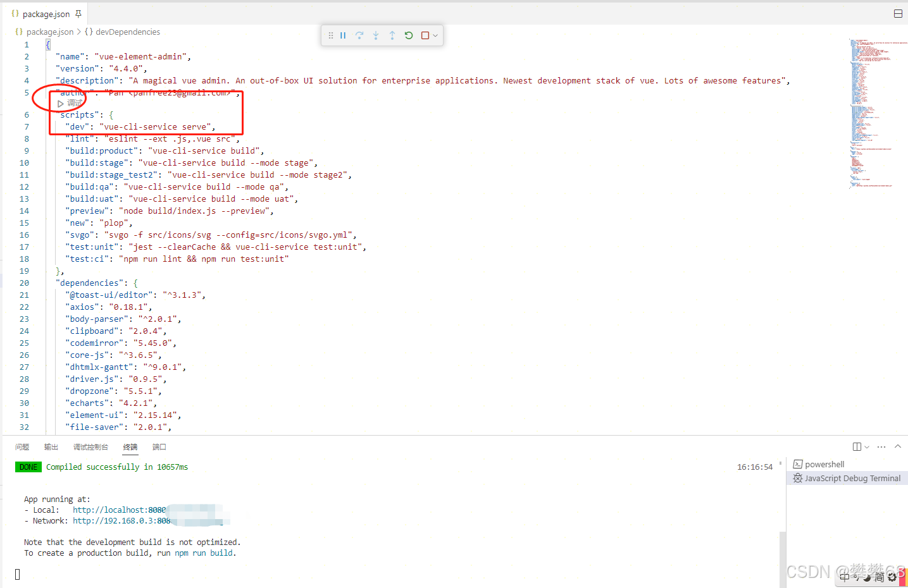Toggle panel maximize with the chevron
Screen dimensions: 908x588
[898, 446]
